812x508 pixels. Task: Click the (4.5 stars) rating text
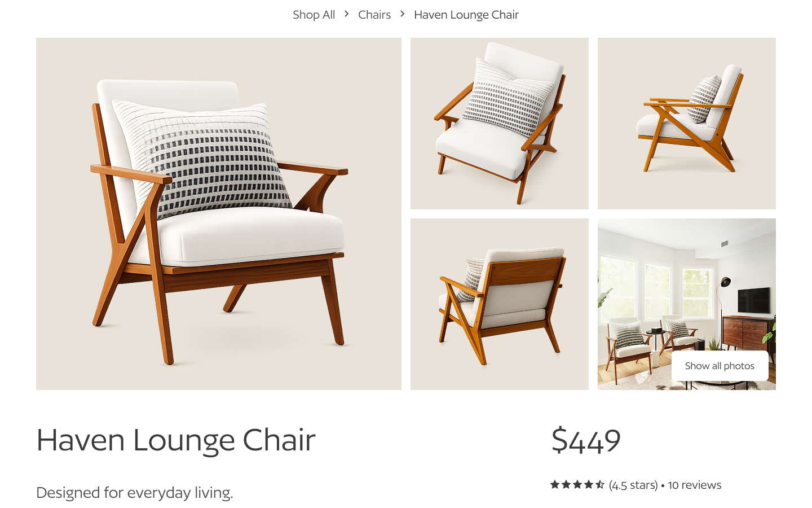pos(633,485)
